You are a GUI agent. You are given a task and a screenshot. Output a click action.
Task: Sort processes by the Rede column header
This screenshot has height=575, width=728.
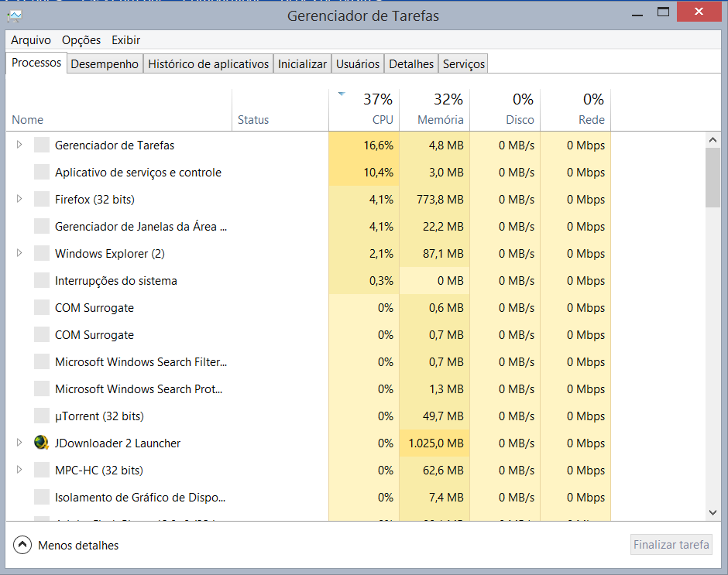pyautogui.click(x=575, y=110)
